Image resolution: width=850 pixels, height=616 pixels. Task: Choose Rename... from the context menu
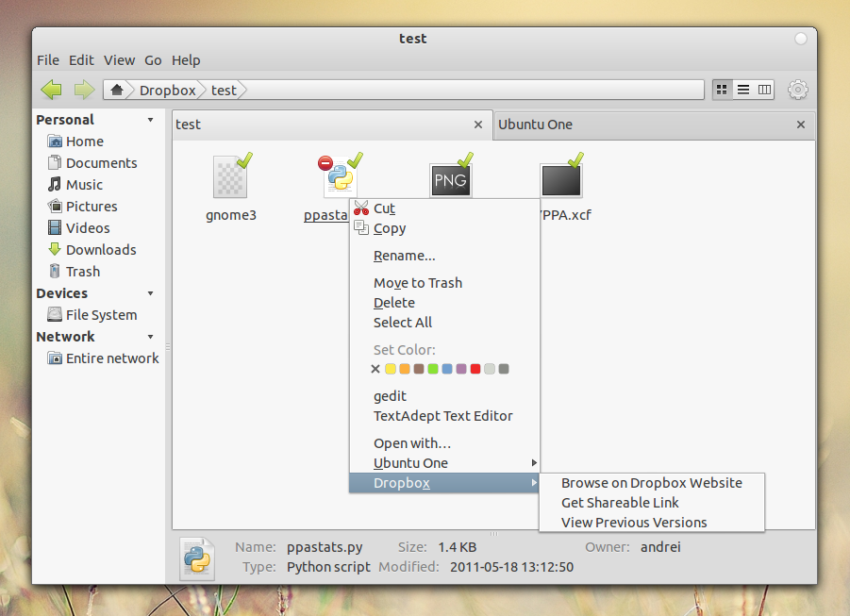[x=444, y=256]
